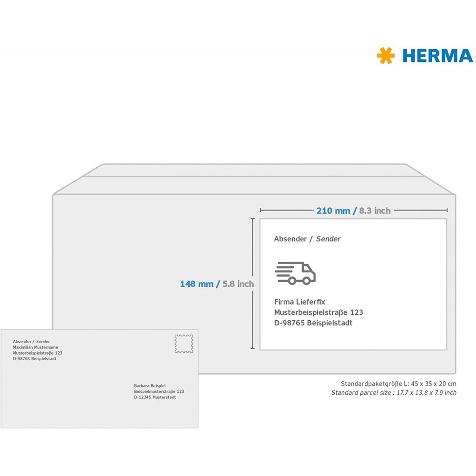Screen dimensions: 476x476
Task: Click "Maximilian Mustername" on the envelope
Action: tap(35, 347)
